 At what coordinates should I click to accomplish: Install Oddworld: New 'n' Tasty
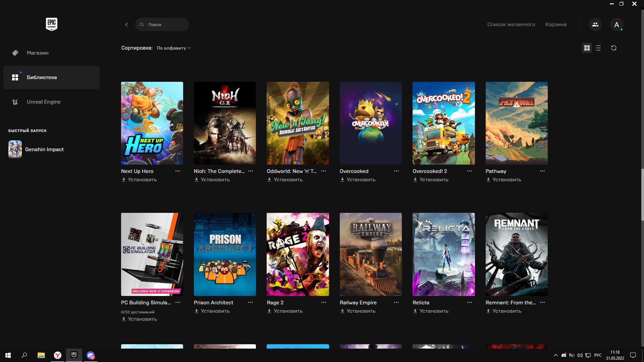(285, 180)
